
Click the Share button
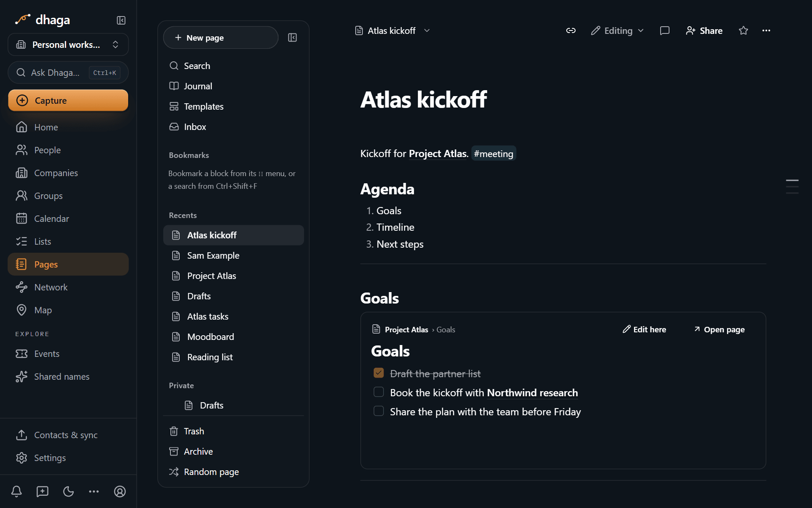[704, 30]
